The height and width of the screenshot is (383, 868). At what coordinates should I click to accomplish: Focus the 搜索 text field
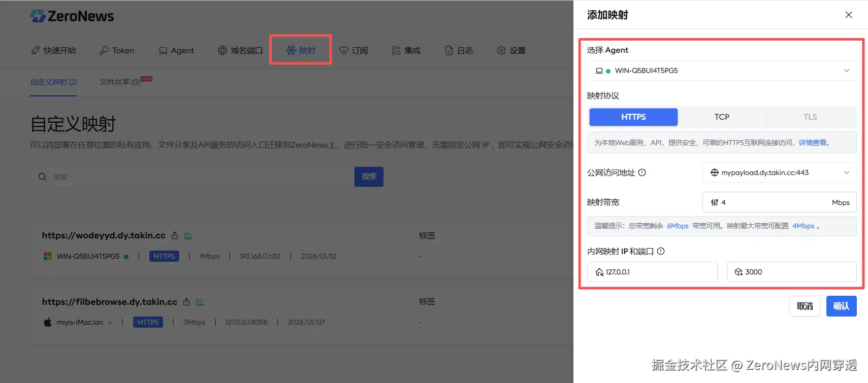click(192, 177)
